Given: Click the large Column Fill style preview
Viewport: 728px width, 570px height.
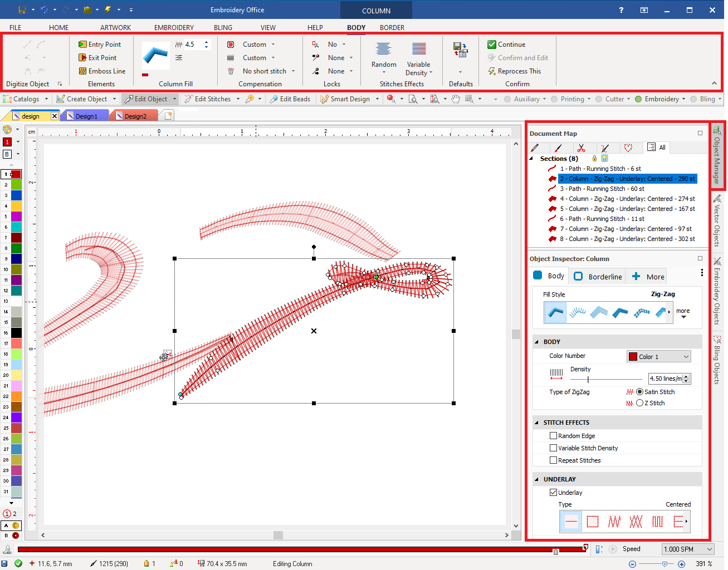Looking at the screenshot, I should (x=155, y=56).
